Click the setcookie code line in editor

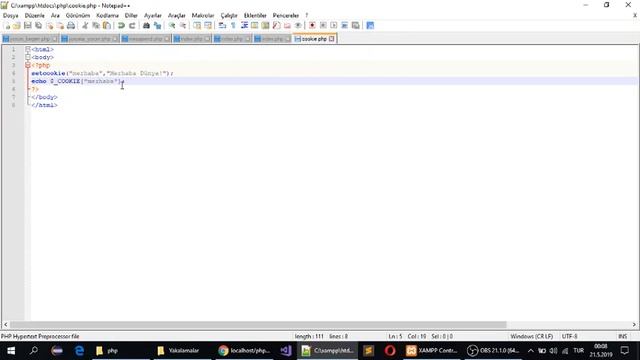pos(102,73)
